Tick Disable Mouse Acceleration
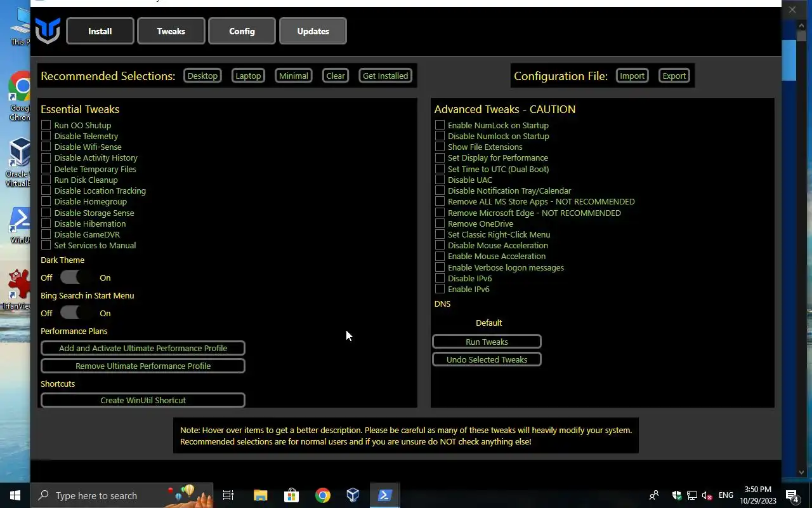 (440, 245)
